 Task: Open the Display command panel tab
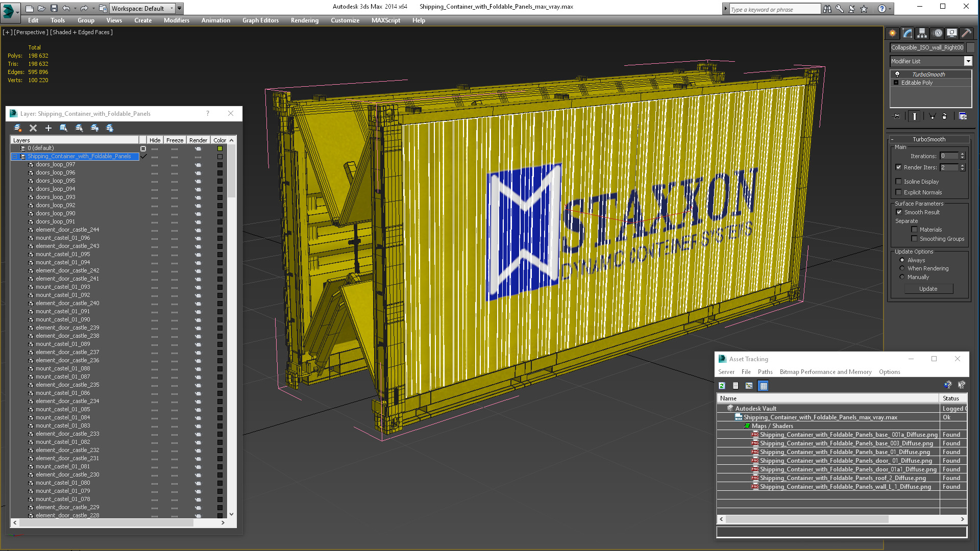coord(951,33)
